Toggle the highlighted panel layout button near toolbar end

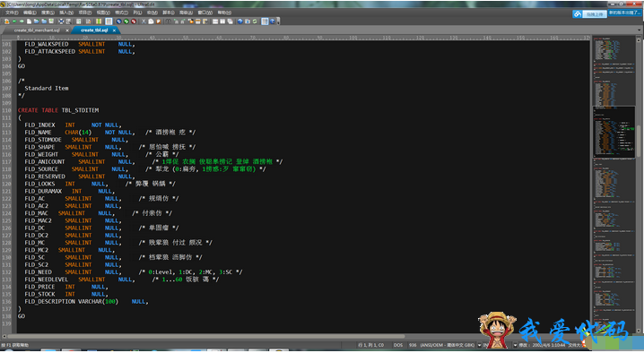coord(265,22)
